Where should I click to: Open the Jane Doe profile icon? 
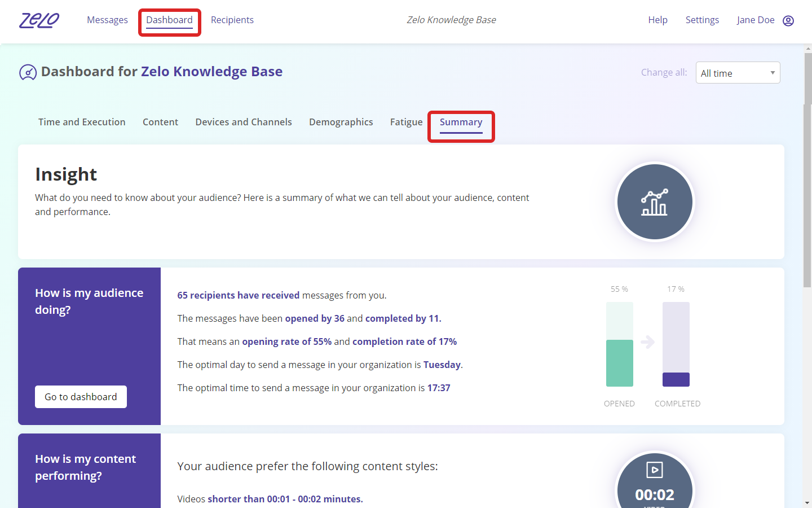click(788, 21)
